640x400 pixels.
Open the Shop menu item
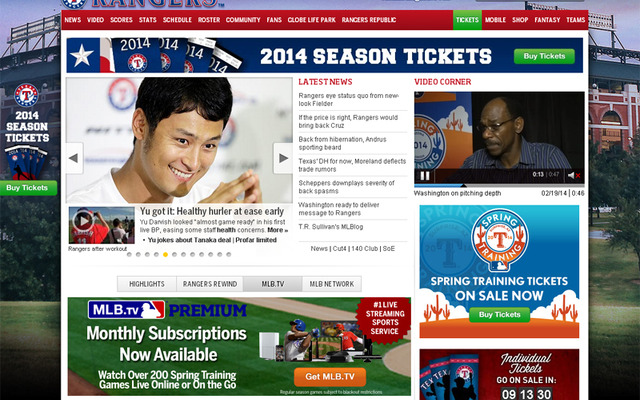click(520, 20)
